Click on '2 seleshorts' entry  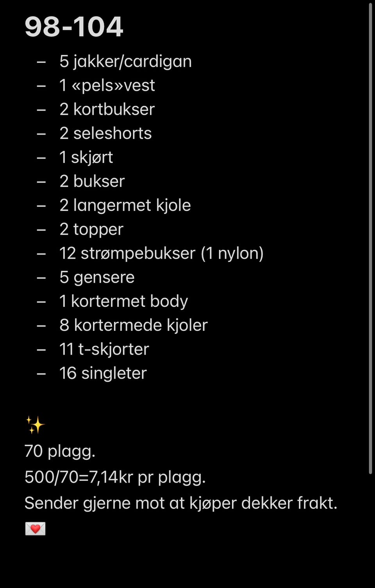click(105, 134)
